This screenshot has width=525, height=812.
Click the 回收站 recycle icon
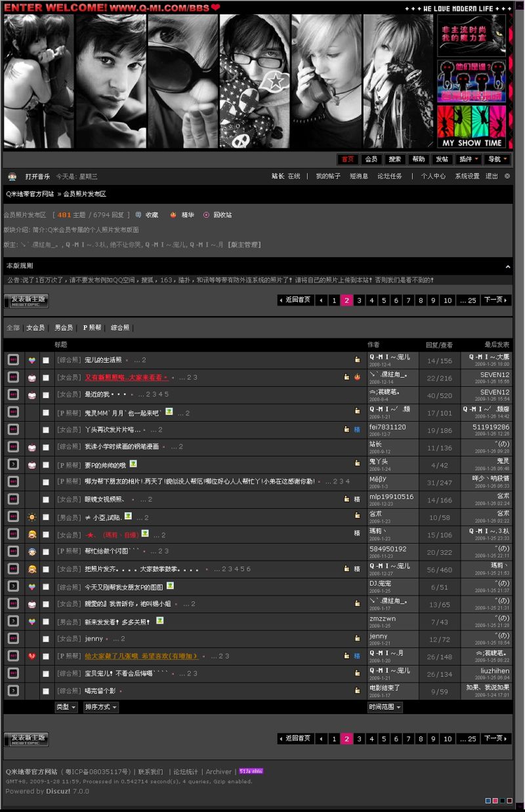(x=206, y=214)
